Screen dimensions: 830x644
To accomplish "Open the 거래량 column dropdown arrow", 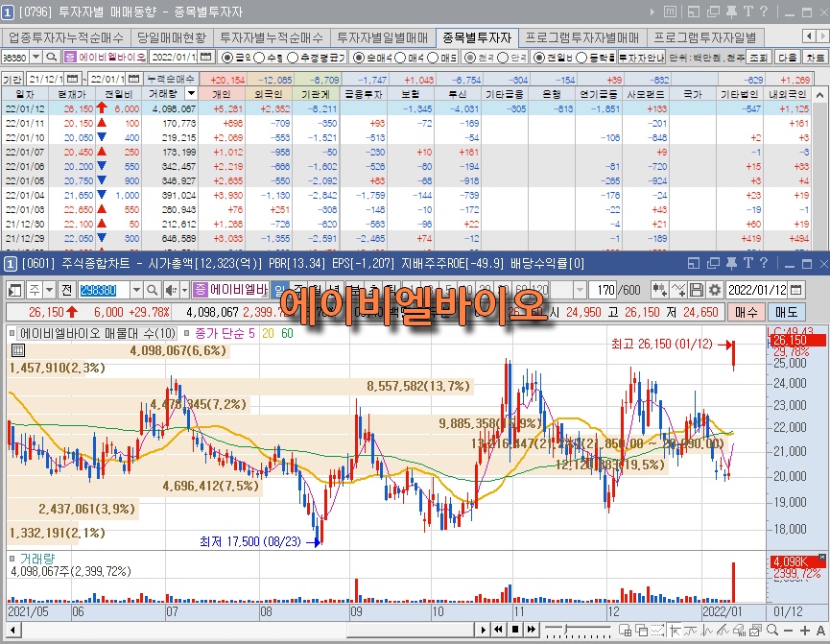I will point(191,94).
